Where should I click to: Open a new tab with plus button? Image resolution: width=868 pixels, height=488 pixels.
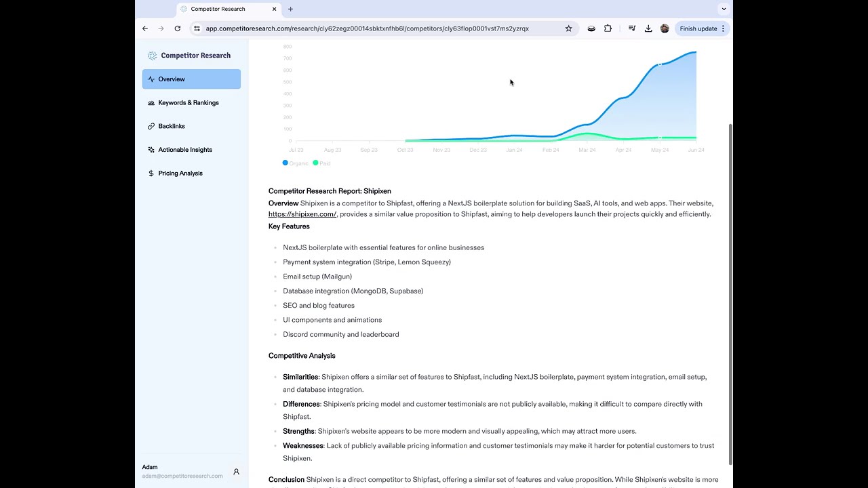[290, 9]
